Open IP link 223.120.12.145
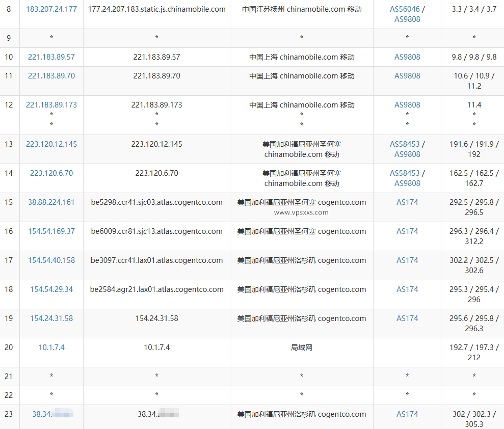 tap(51, 144)
